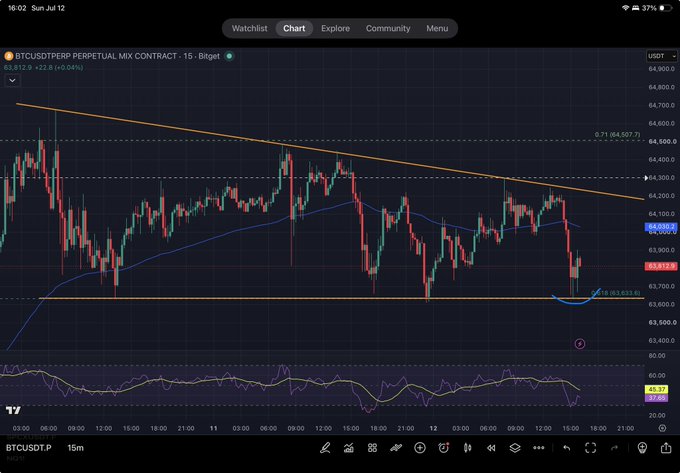Viewport: 680px width, 473px height.
Task: Tap the Wi-Fi indicator in the status bar
Action: point(625,8)
